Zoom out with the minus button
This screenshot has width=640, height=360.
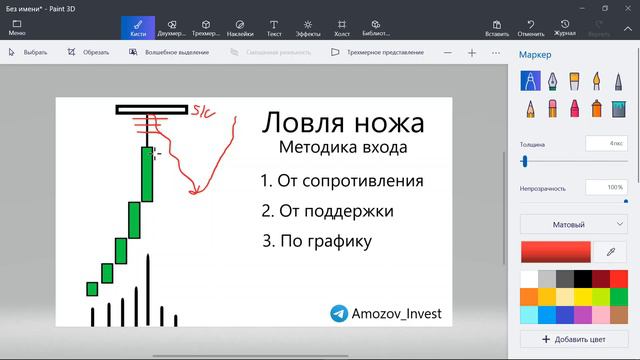(x=448, y=53)
